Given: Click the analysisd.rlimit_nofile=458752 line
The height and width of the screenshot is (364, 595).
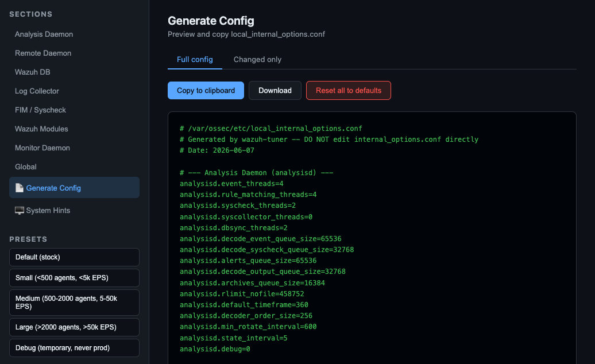Looking at the screenshot, I should [x=242, y=294].
